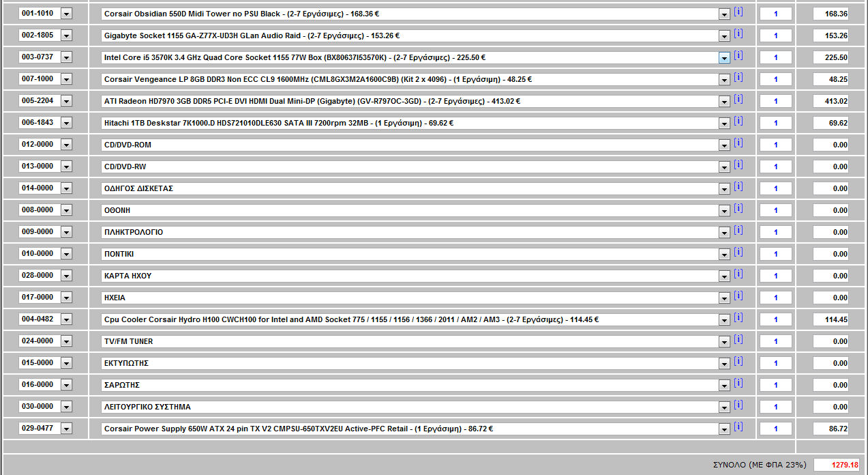The width and height of the screenshot is (868, 475).
Task: Open the 003-0737 code dropdown
Action: (x=66, y=57)
